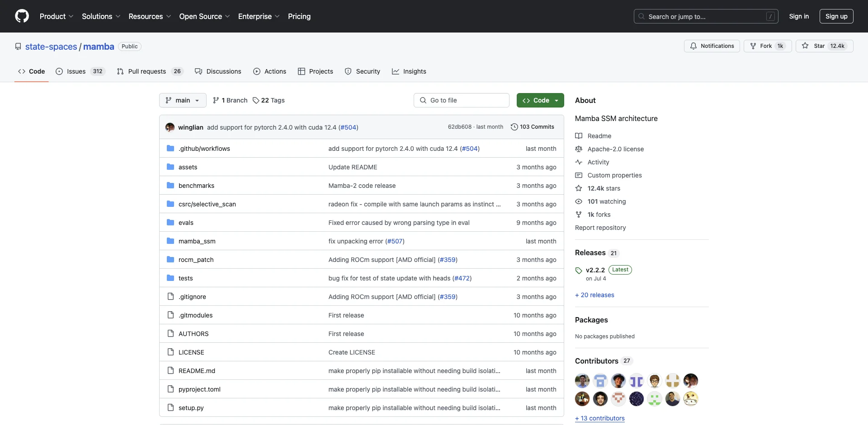Open the green Code dropdown
868x425 pixels.
(x=540, y=100)
